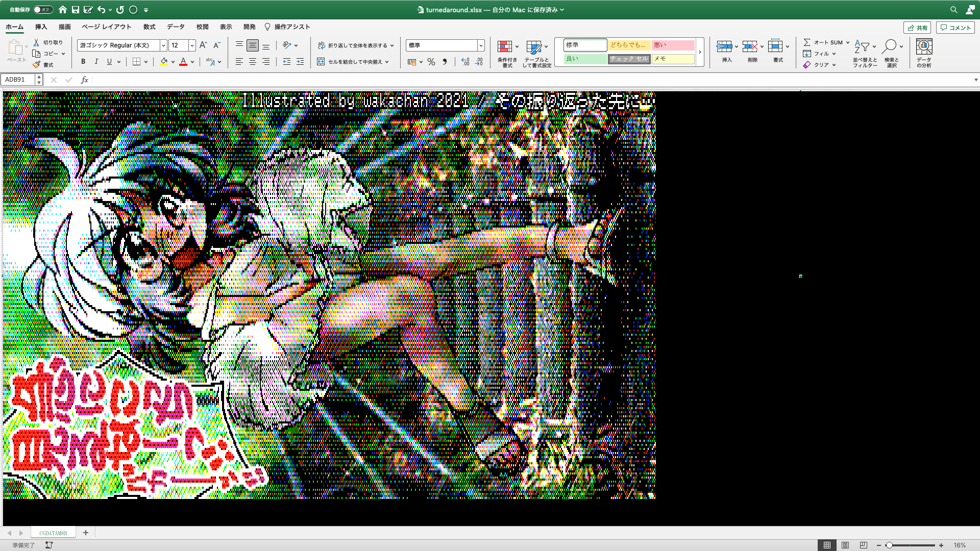Click the Redo arrow icon

(x=120, y=10)
